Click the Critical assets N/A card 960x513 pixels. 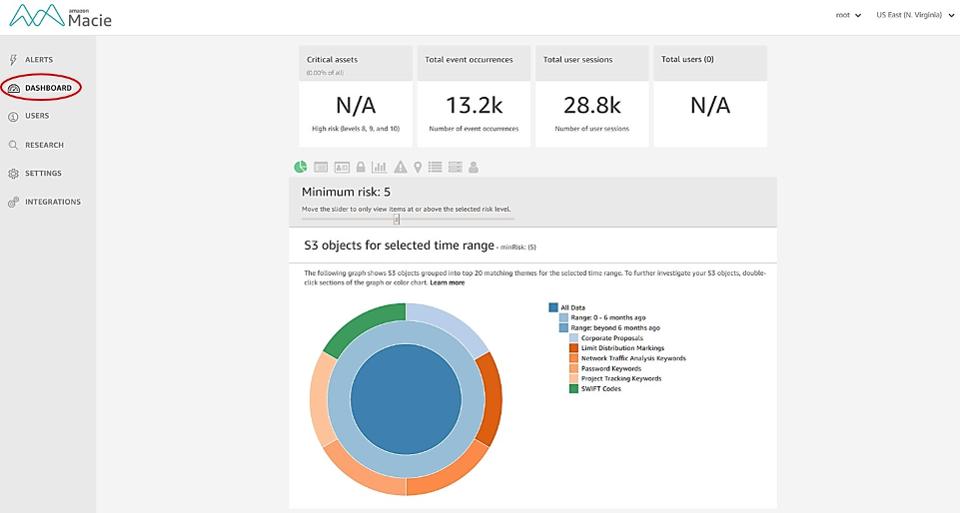click(x=356, y=96)
